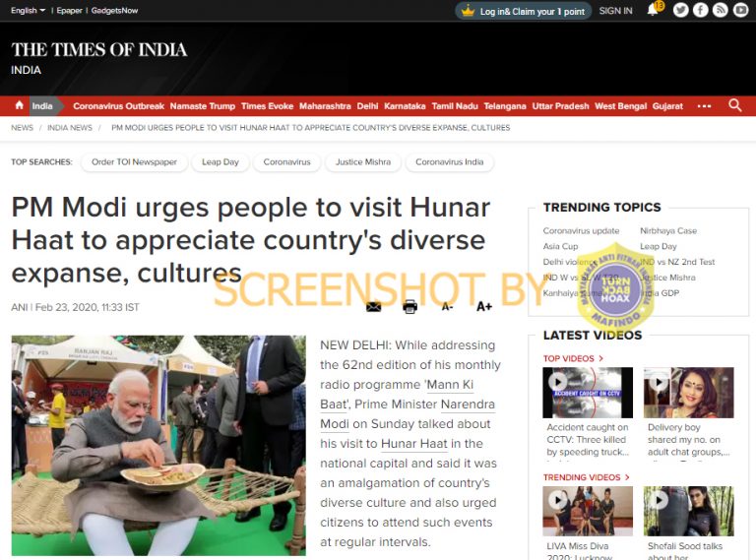
Task: Play the Accident caught on CCTV video
Action: pyautogui.click(x=588, y=393)
